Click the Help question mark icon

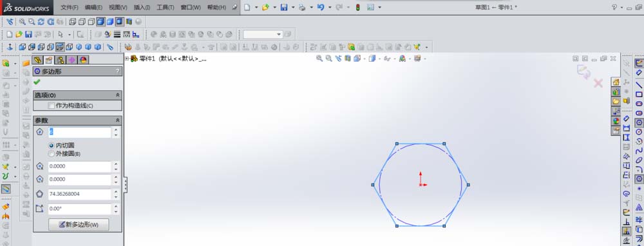(x=614, y=7)
